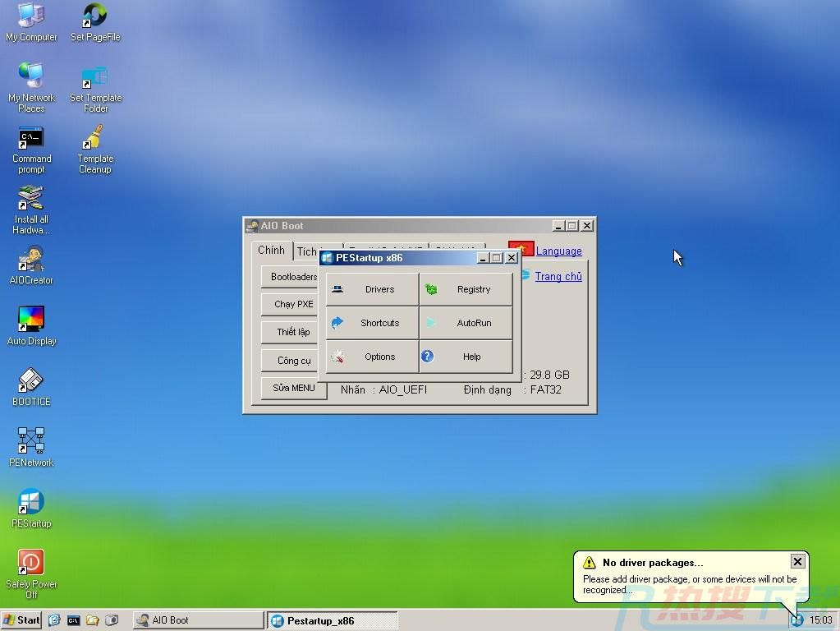The image size is (840, 631).
Task: Open the Language link in AIO Boot
Action: (x=558, y=251)
